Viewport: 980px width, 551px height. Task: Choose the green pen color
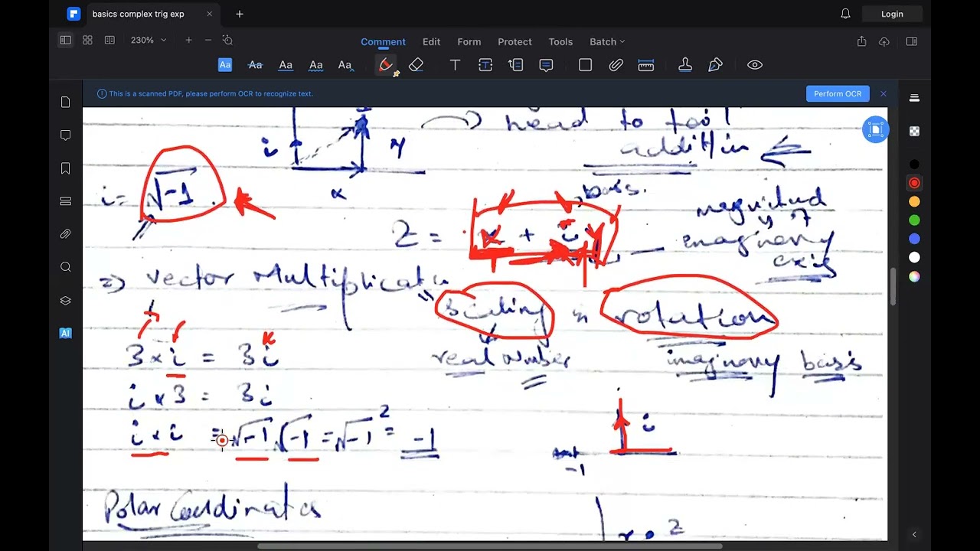tap(914, 220)
